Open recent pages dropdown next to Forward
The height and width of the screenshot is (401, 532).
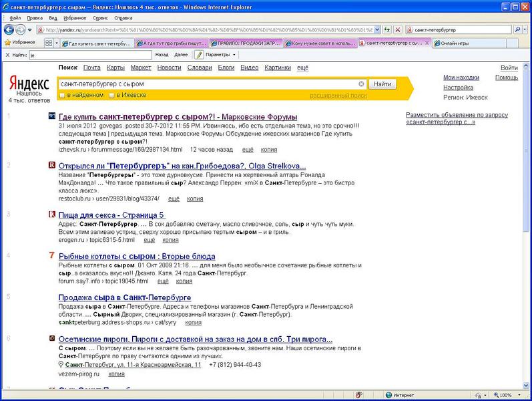pyautogui.click(x=29, y=30)
